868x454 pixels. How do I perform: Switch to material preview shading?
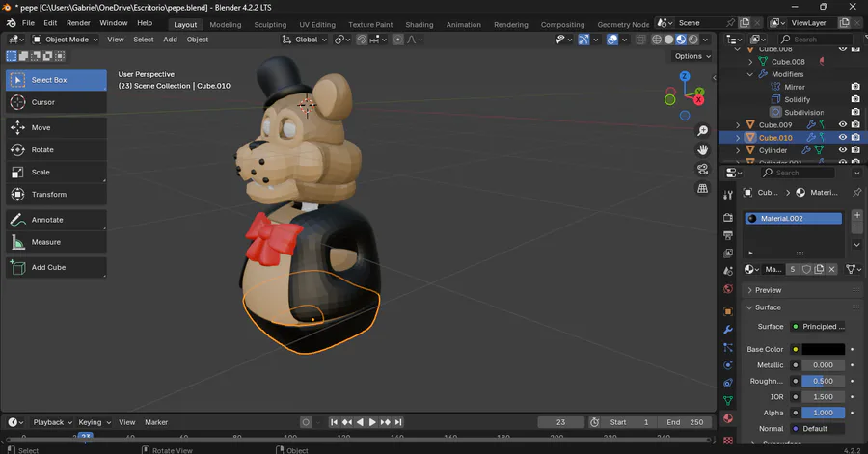(681, 40)
